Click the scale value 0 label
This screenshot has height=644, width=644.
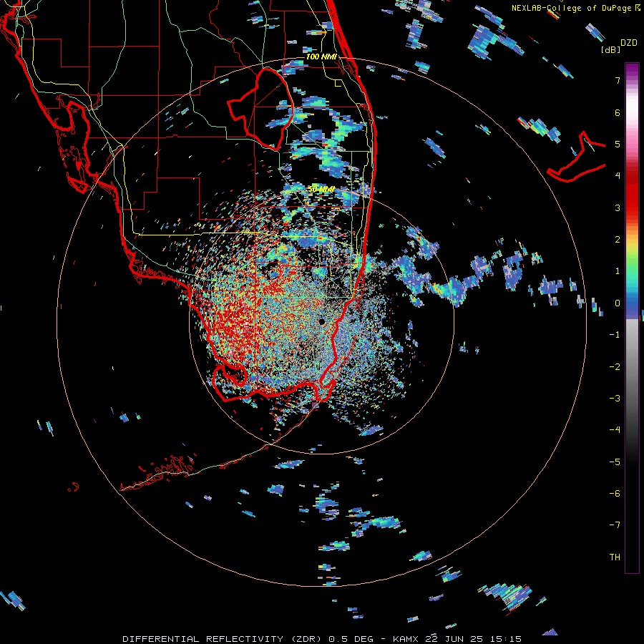click(x=618, y=303)
